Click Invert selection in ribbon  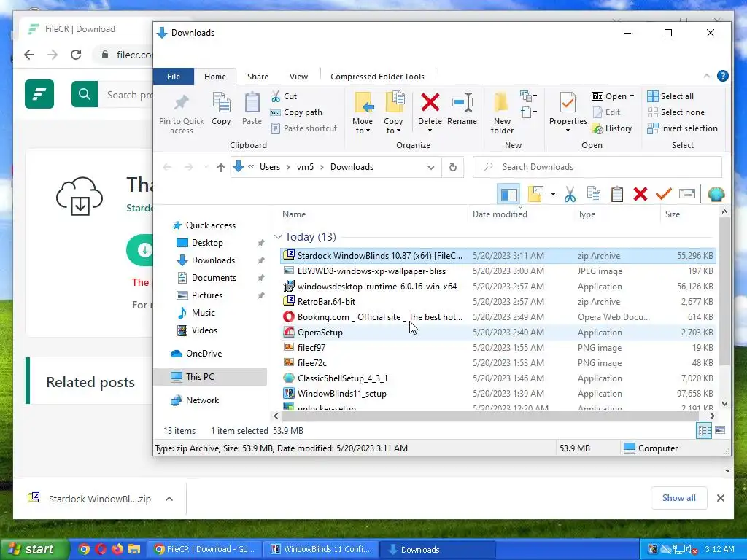[682, 128]
